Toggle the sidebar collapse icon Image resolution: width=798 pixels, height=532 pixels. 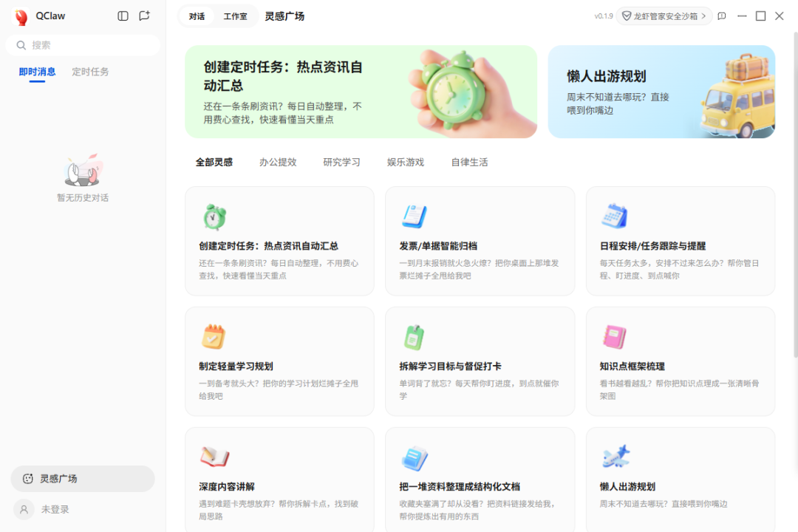click(x=123, y=16)
